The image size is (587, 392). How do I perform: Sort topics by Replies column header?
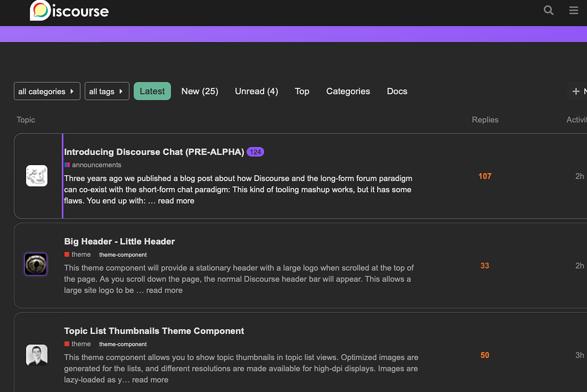[485, 120]
